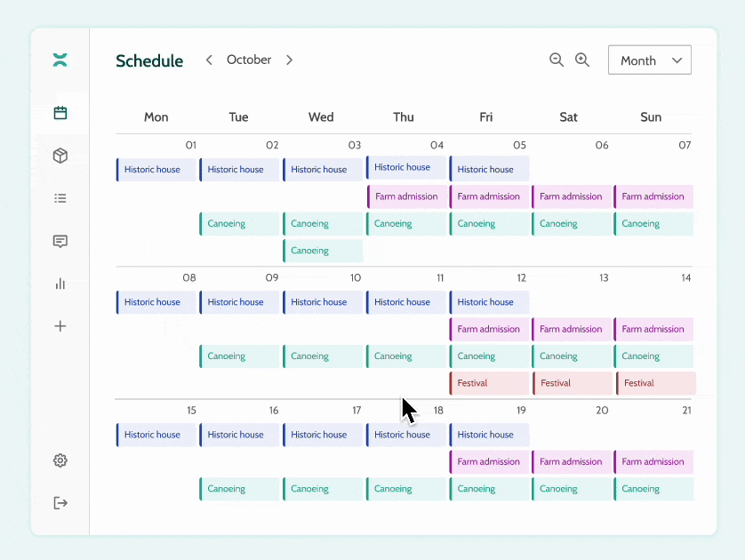
Task: Click the app logo in the sidebar
Action: [x=60, y=60]
